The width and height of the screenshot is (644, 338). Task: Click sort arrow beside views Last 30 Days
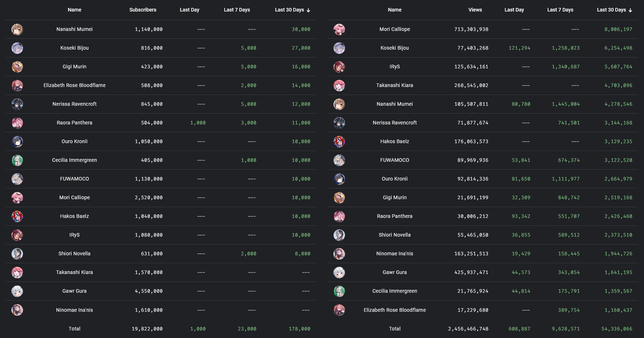coord(630,10)
